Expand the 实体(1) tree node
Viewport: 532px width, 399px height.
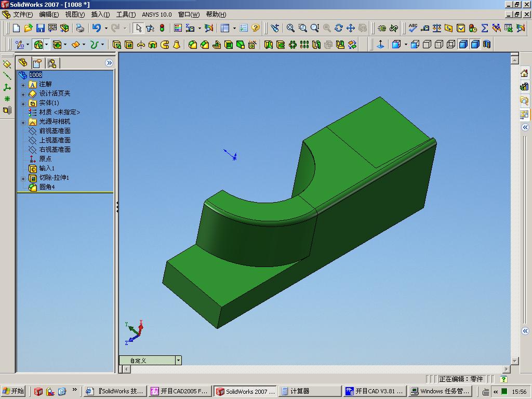[x=23, y=103]
